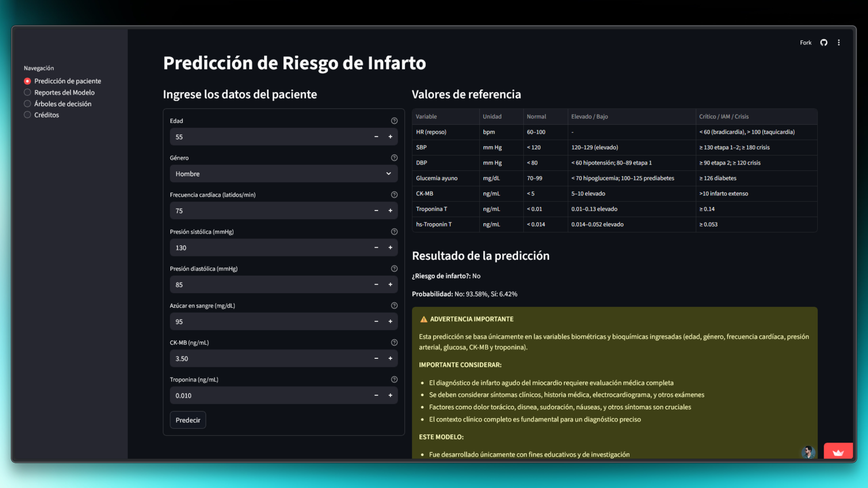868x488 pixels.
Task: Click help icon for Frecuencia cardíaca
Action: (x=394, y=195)
